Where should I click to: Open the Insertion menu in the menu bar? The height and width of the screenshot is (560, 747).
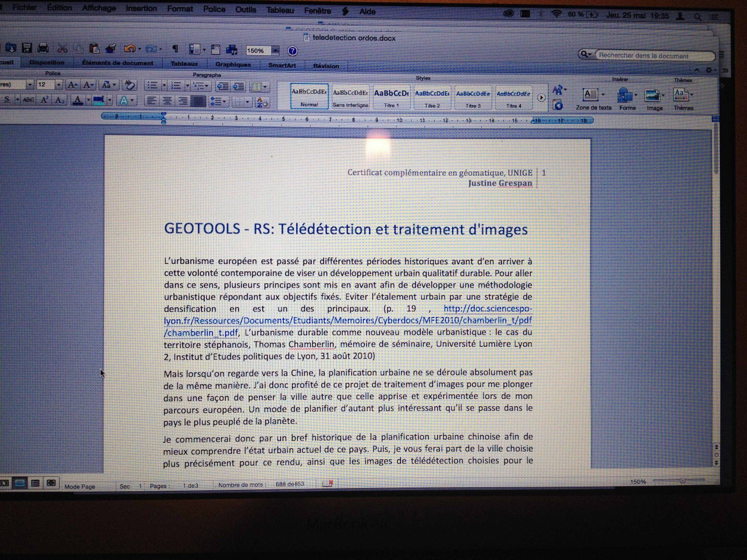coord(141,8)
